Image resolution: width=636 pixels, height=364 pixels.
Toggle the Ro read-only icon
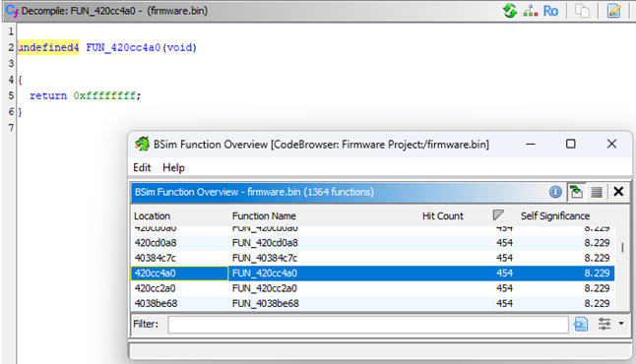tap(550, 11)
